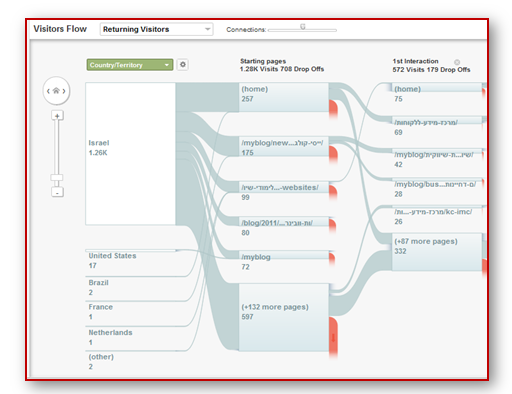This screenshot has height=394, width=512.
Task: Open the Returning Visitors segment dropdown
Action: tap(156, 29)
